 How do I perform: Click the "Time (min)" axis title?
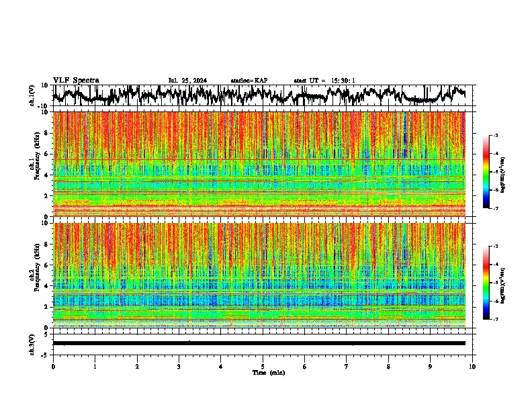click(x=269, y=373)
